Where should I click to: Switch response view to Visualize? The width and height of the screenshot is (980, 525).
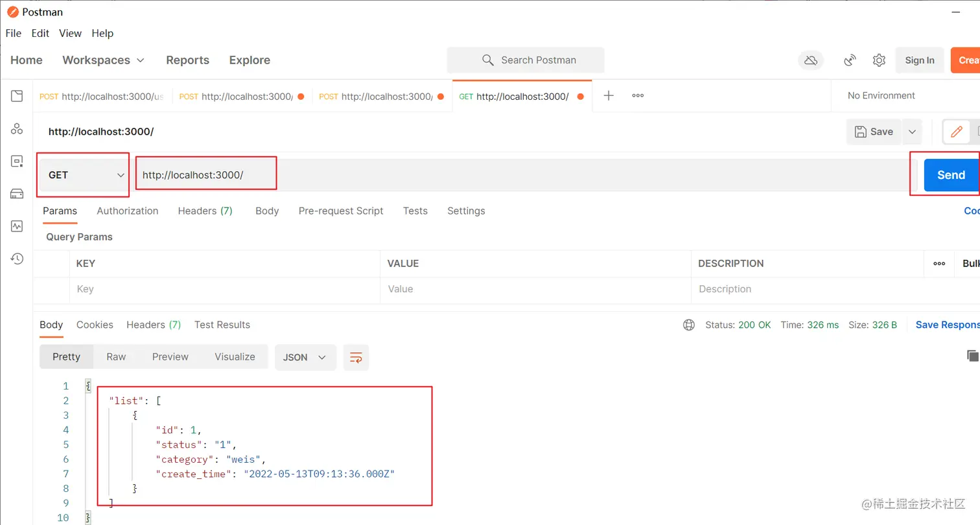click(235, 357)
